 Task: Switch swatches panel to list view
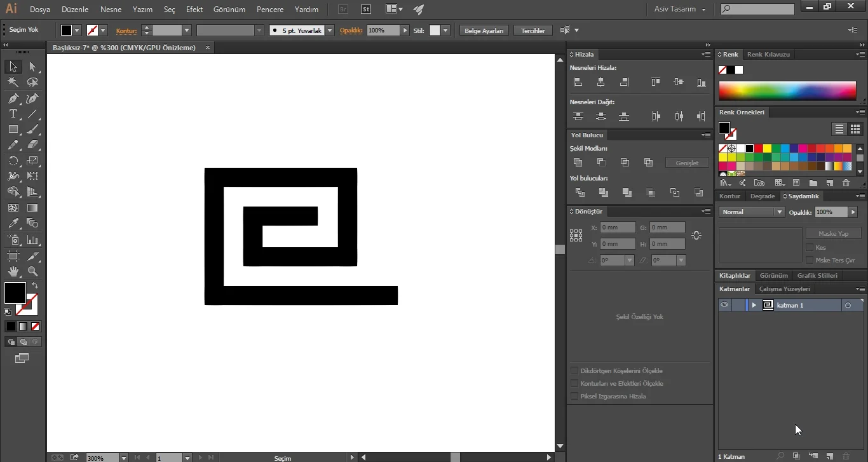point(839,129)
